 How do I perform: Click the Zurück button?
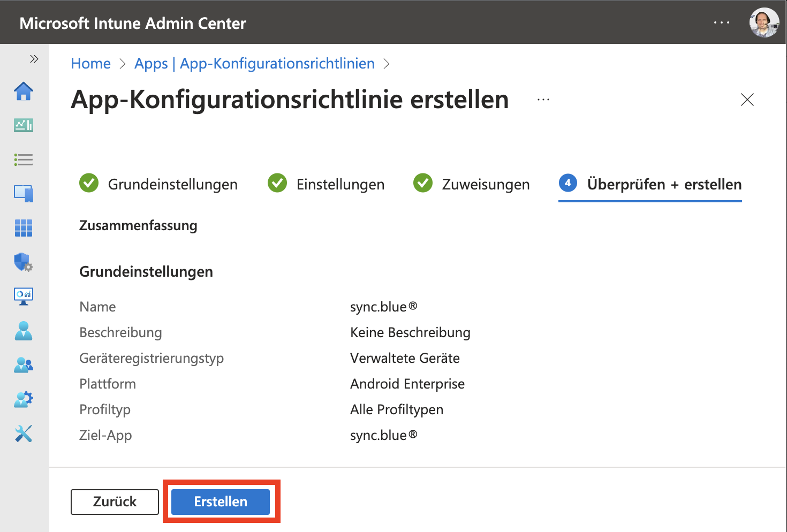[115, 501]
